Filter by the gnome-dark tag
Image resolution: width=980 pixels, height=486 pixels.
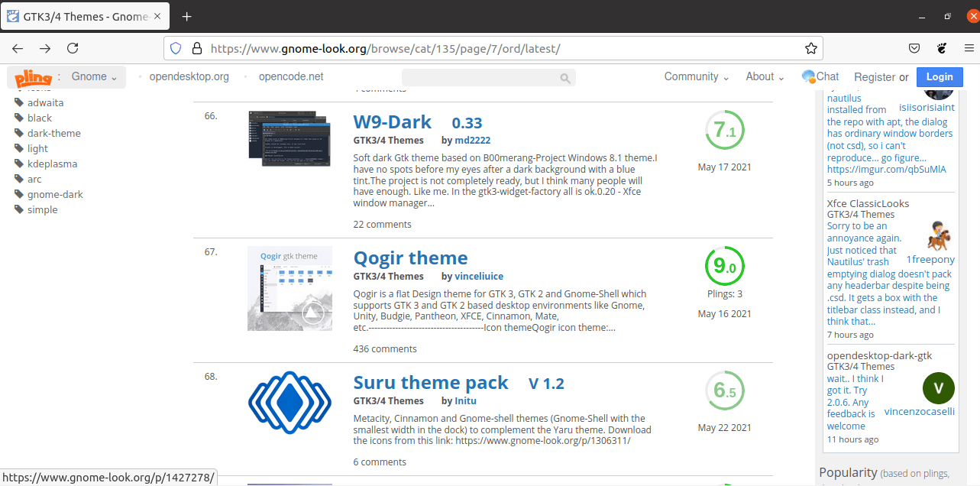pos(56,194)
